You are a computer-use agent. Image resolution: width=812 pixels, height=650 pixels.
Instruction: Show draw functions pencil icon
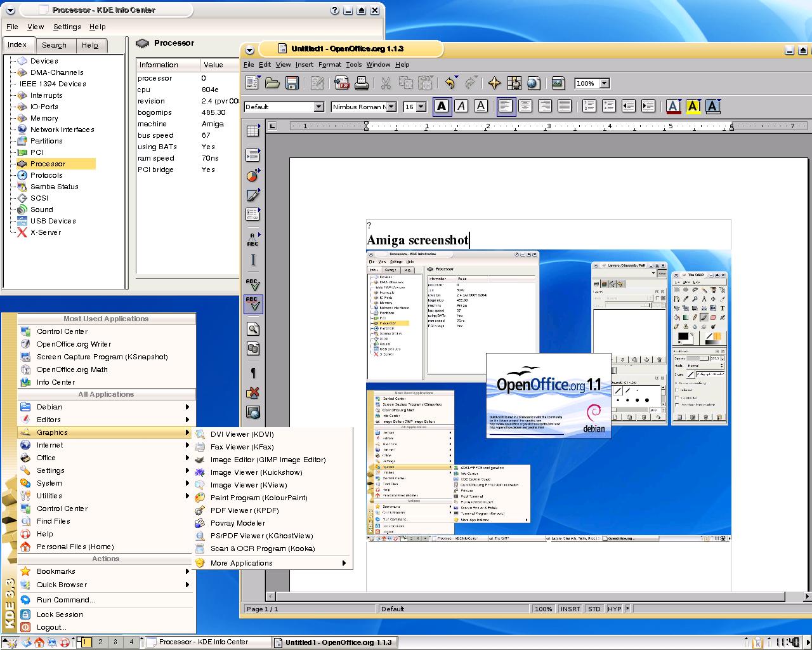tap(253, 195)
